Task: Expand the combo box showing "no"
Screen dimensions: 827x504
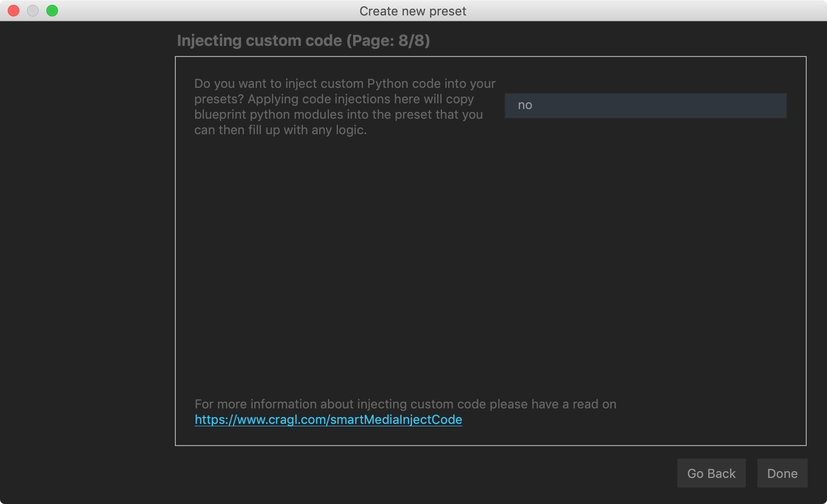Action: click(645, 105)
